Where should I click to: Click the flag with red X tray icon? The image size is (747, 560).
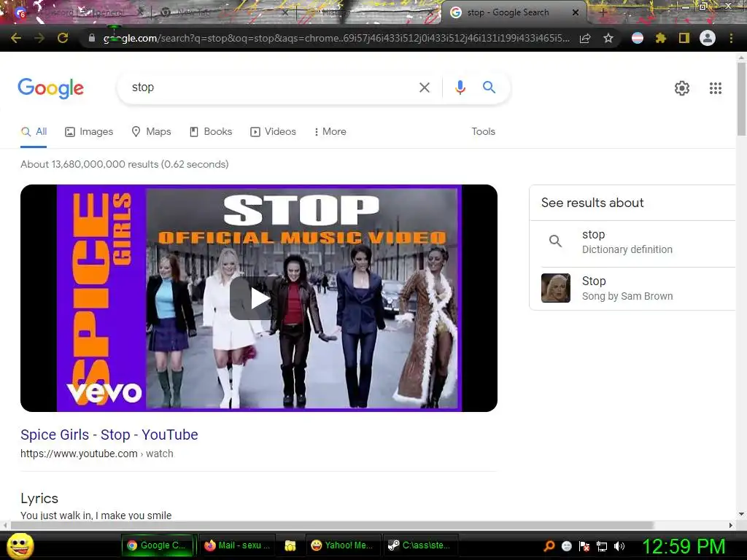(584, 546)
